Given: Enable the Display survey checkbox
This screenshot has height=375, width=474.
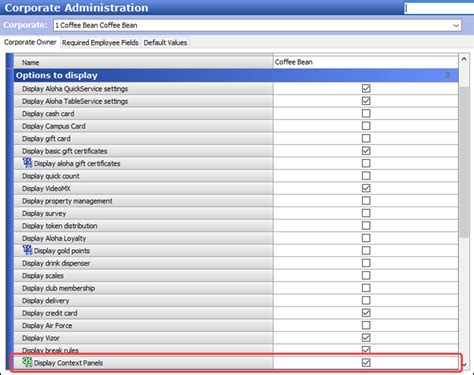Looking at the screenshot, I should click(366, 213).
